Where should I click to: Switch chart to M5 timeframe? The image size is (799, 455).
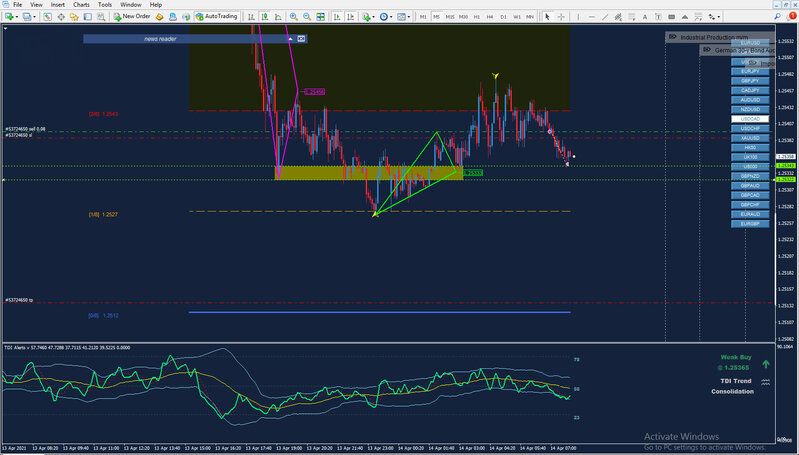pos(436,17)
